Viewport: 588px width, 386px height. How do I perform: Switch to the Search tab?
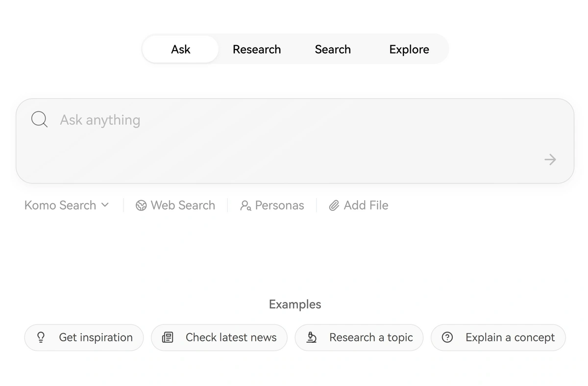333,49
